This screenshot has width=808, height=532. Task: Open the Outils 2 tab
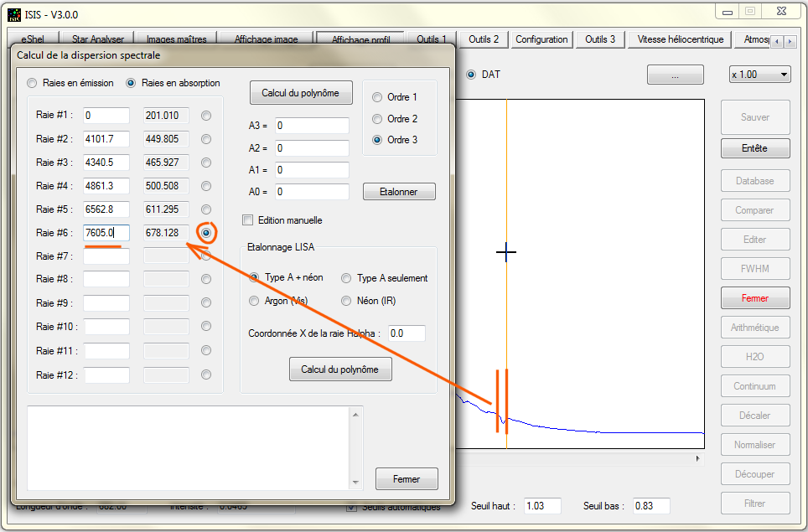pos(484,39)
